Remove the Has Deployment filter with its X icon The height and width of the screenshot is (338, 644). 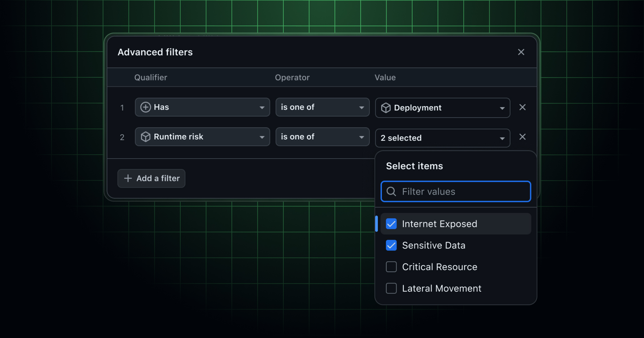[522, 107]
